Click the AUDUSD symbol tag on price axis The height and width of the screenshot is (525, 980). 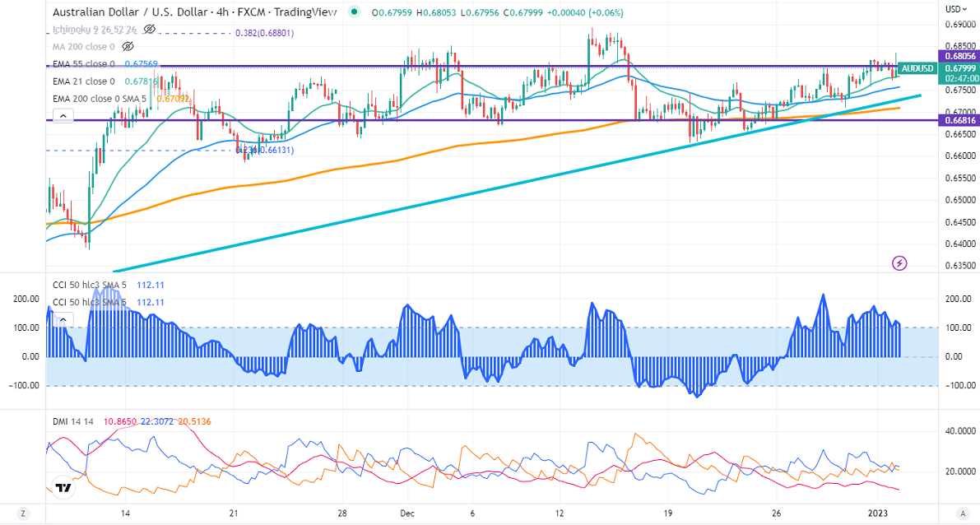coord(917,68)
